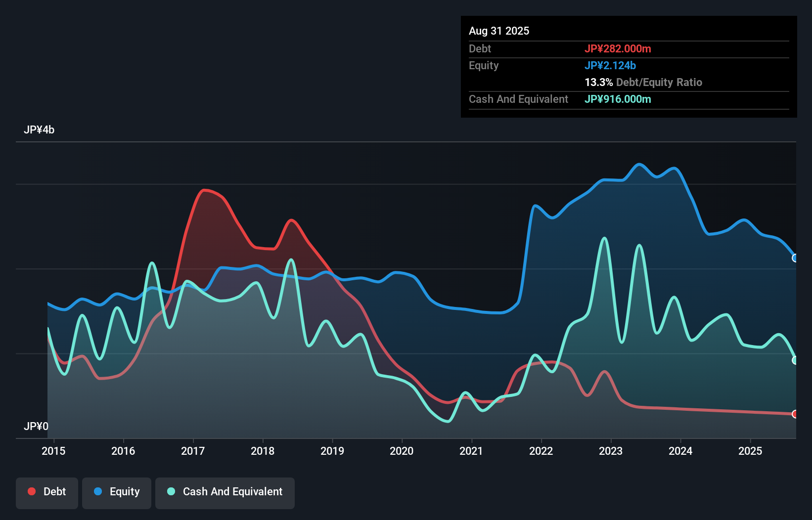Click the JP¥4b axis label
This screenshot has width=812, height=520.
[40, 130]
